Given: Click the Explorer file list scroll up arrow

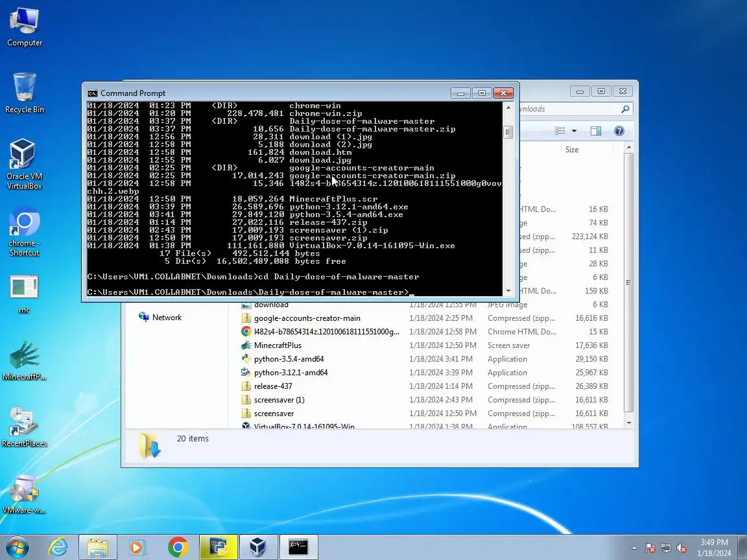Looking at the screenshot, I should [629, 148].
